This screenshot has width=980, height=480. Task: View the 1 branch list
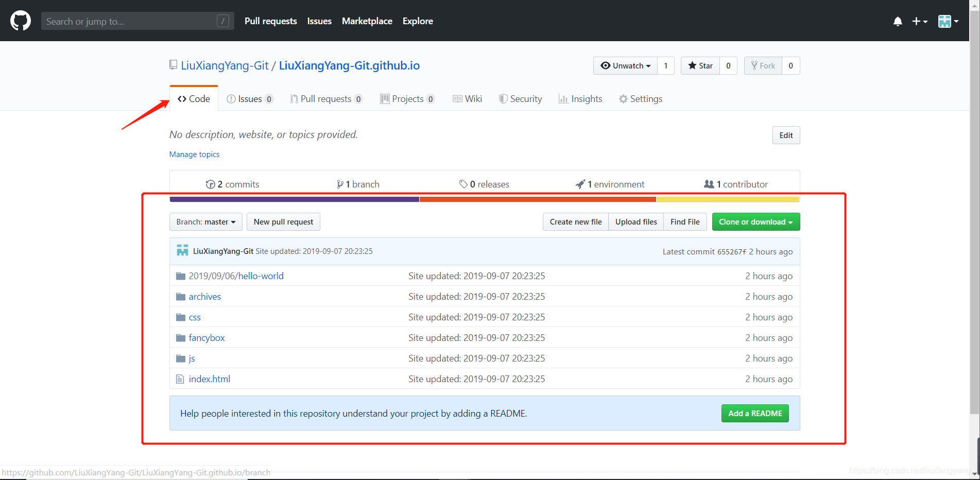click(x=358, y=184)
